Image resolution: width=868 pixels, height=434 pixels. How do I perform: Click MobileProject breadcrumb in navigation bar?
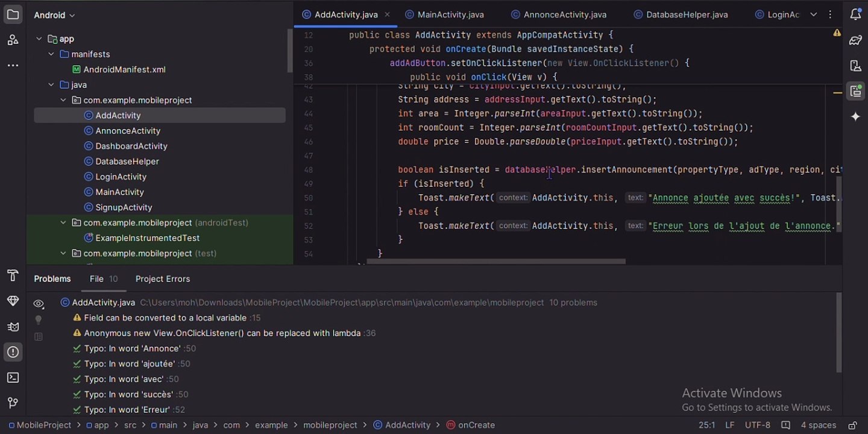point(40,425)
